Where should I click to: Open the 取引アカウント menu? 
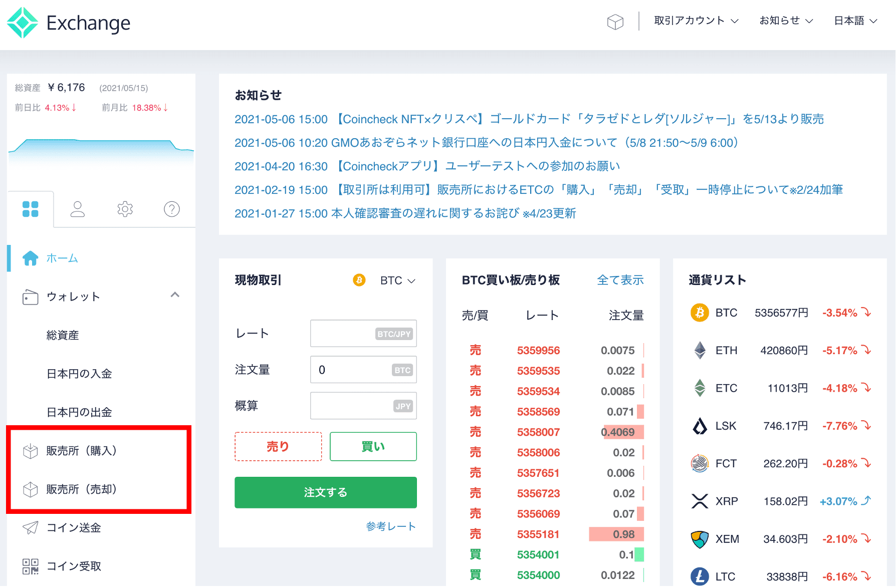click(696, 21)
